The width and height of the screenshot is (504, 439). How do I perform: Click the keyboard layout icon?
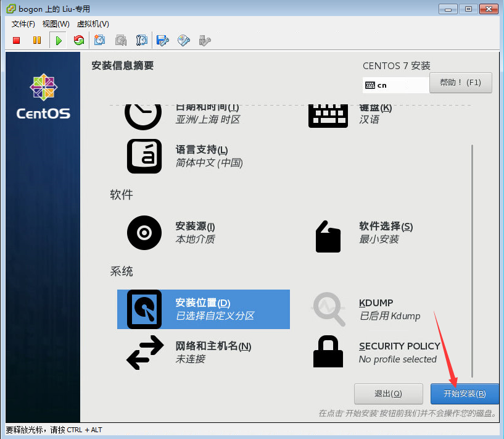328,116
